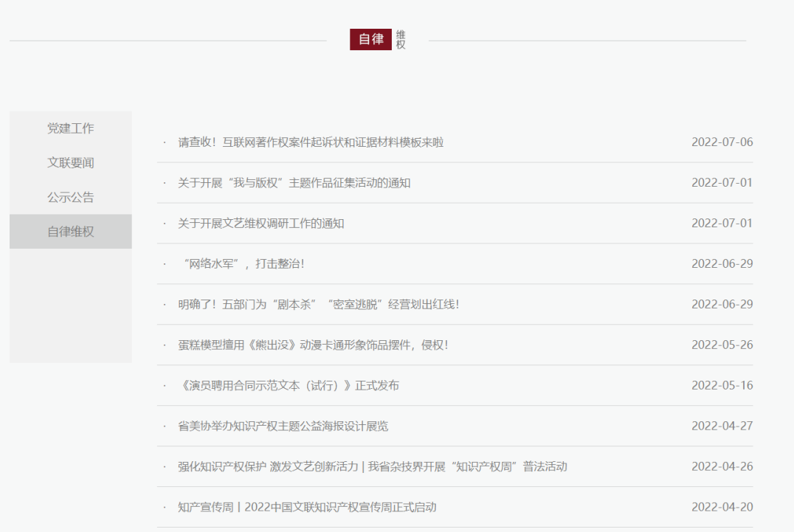794x532 pixels.
Task: Click the 2022-04-27 date entry
Action: 722,426
